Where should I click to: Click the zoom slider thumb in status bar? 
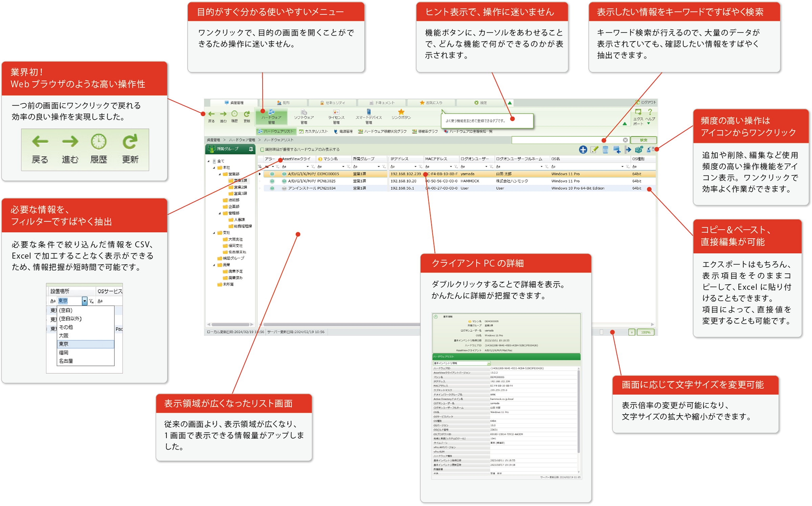pyautogui.click(x=601, y=332)
